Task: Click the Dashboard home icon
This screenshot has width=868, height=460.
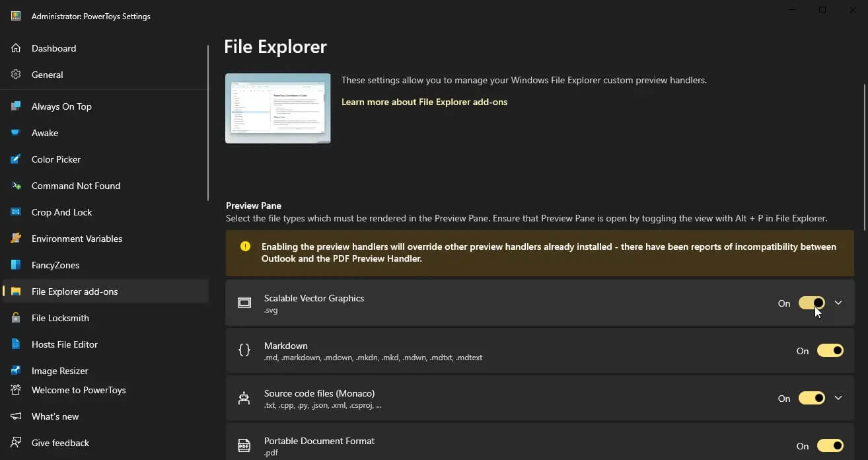Action: pyautogui.click(x=16, y=48)
